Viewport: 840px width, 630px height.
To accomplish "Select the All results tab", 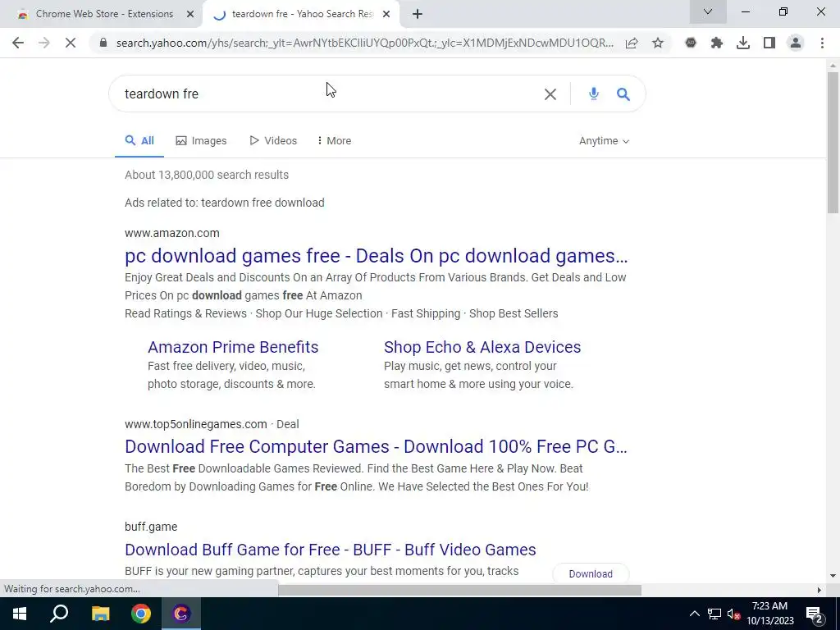I will 139,141.
